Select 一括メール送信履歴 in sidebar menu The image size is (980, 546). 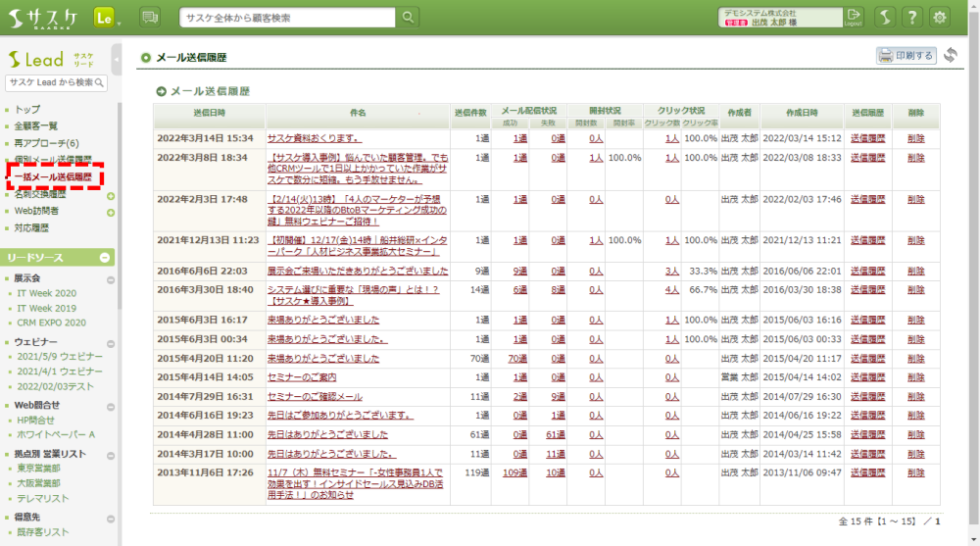(54, 177)
